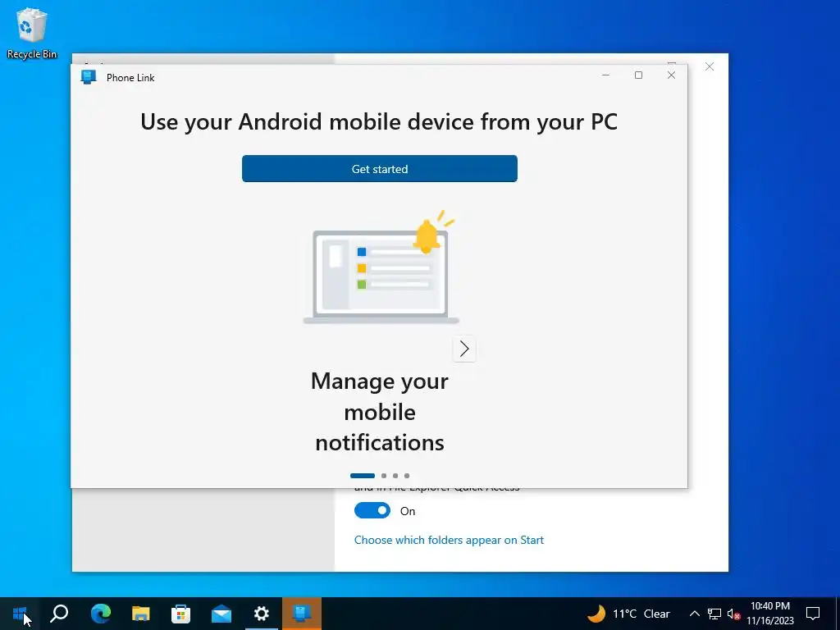Viewport: 840px width, 630px height.
Task: Open the weather widget showing 11°C Clear
Action: coord(629,614)
